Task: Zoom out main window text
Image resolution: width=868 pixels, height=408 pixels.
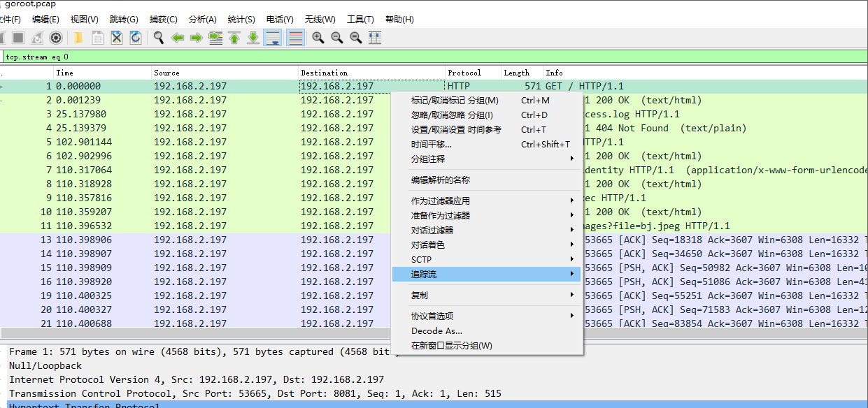Action: point(337,38)
